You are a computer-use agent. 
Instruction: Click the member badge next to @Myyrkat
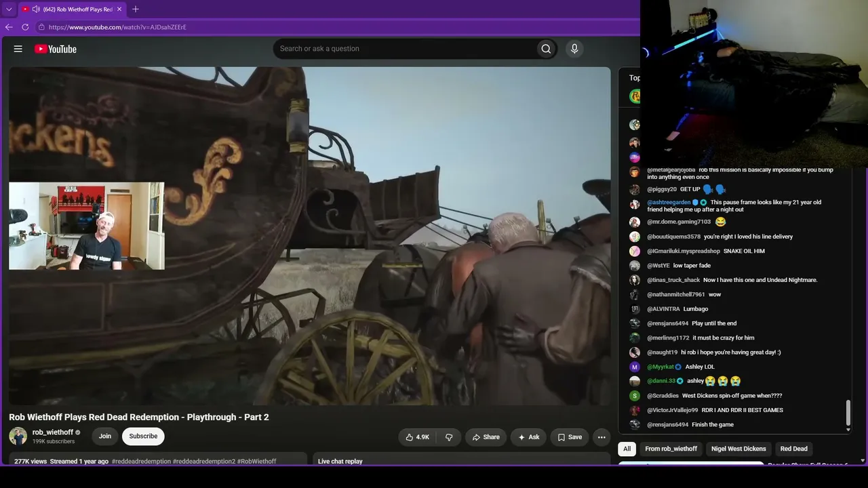coord(678,367)
